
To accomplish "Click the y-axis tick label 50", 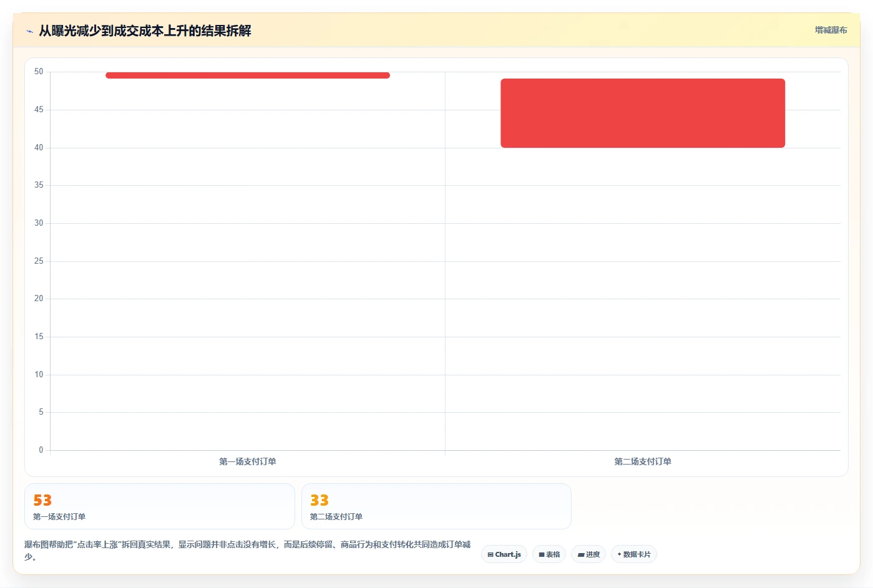I will [39, 72].
